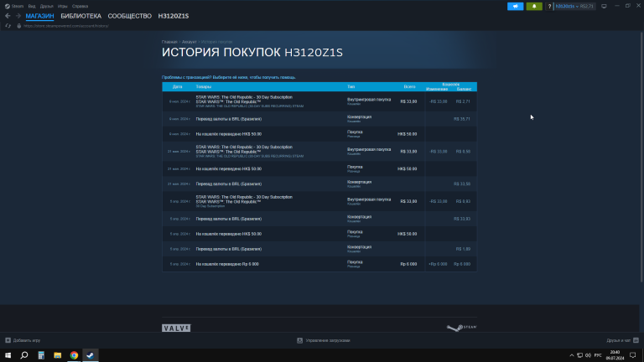Click the Всего column header
The width and height of the screenshot is (644, 362).
pos(409,86)
